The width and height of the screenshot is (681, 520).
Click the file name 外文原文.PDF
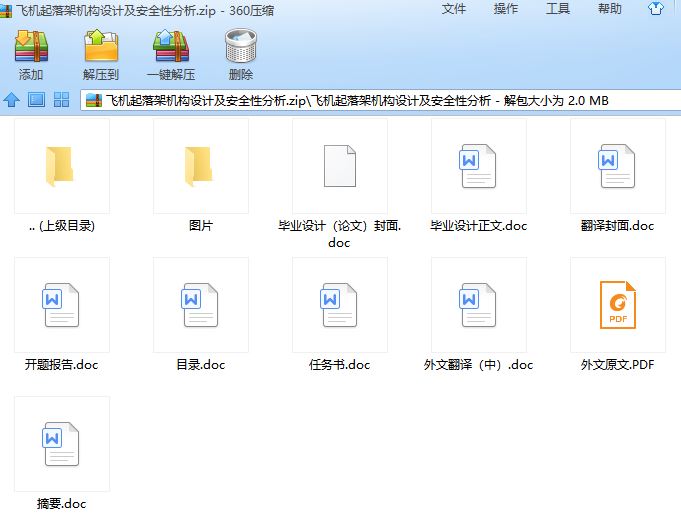point(617,364)
